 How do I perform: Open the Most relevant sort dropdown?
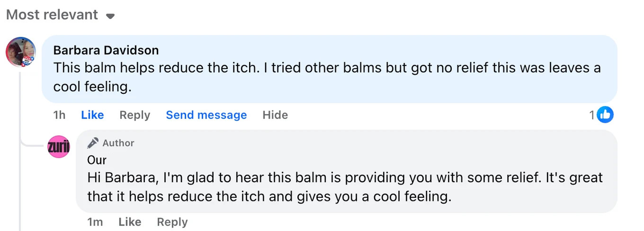(x=60, y=15)
